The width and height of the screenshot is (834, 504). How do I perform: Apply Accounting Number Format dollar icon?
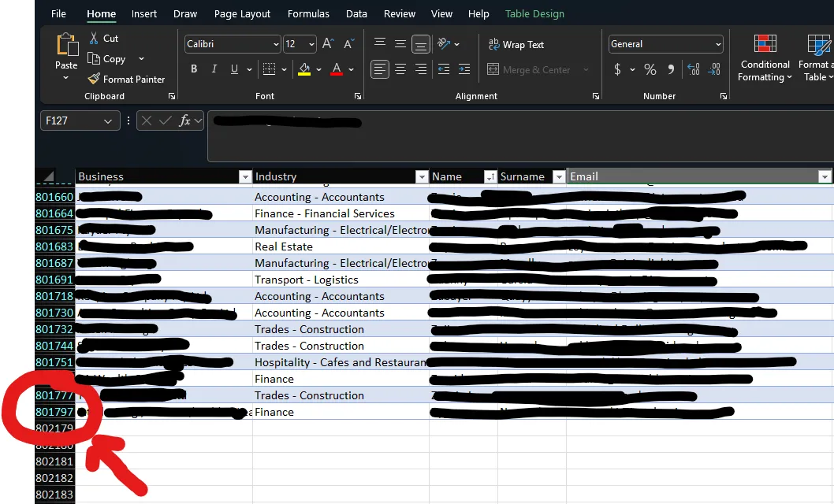click(617, 69)
